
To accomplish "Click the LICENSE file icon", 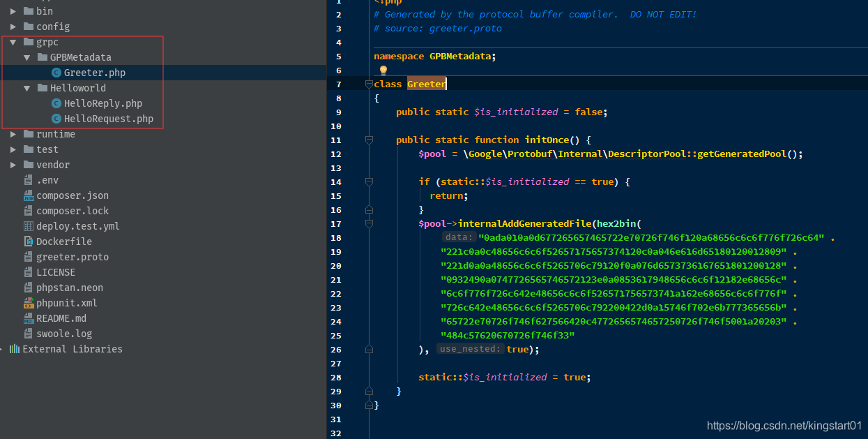I will point(29,272).
